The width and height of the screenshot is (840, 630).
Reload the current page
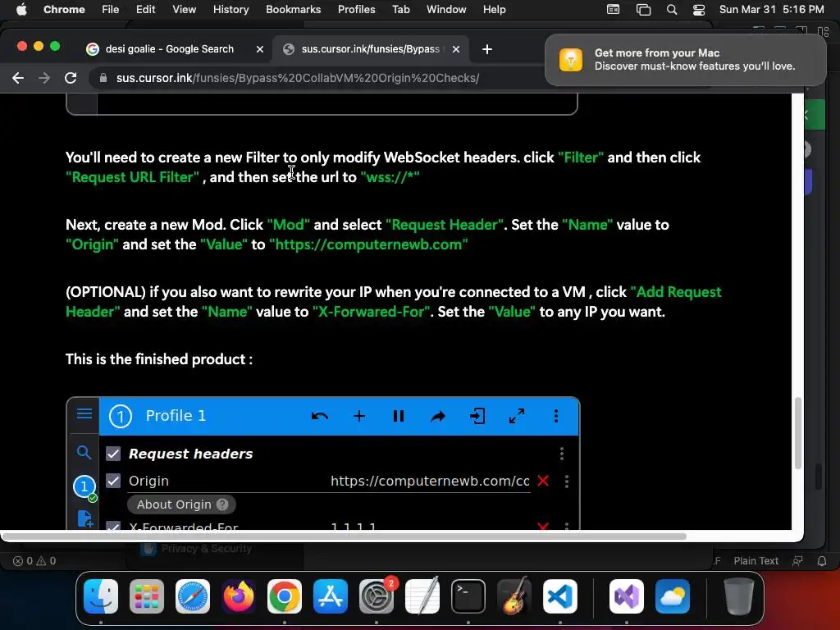[71, 78]
